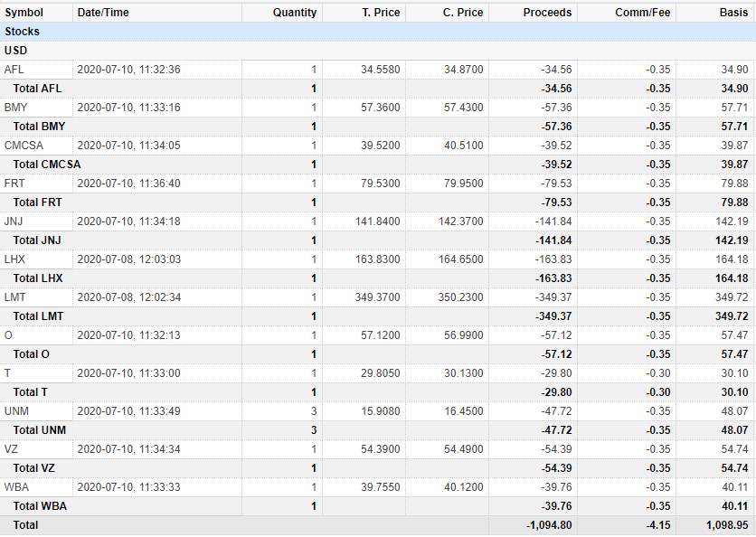
Task: Click the T symbol cell
Action: pos(7,373)
